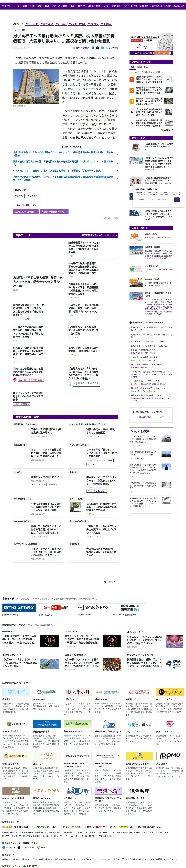Click the ページTOP link
The height and width of the screenshot is (868, 186).
[111, 582]
